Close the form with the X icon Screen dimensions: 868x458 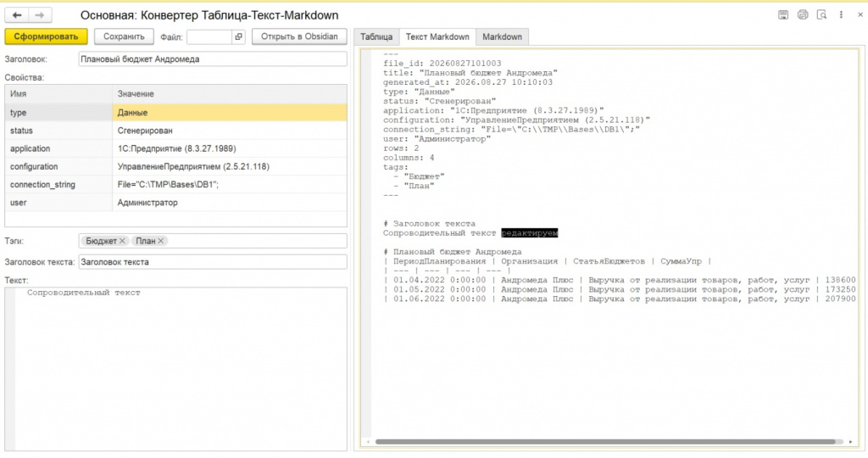click(x=860, y=15)
